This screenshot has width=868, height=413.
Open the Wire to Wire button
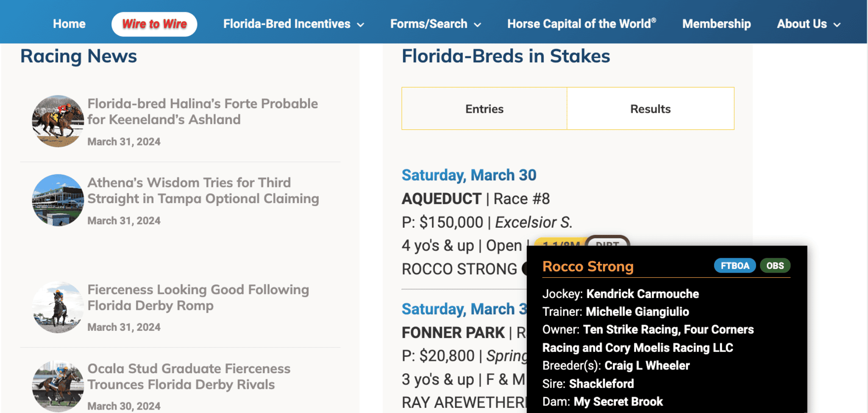(154, 24)
